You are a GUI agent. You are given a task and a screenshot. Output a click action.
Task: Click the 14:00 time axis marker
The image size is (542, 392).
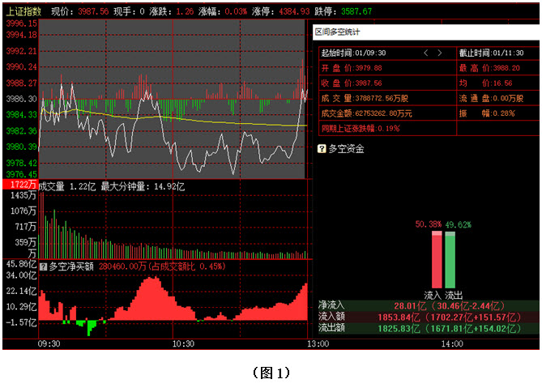(x=452, y=344)
